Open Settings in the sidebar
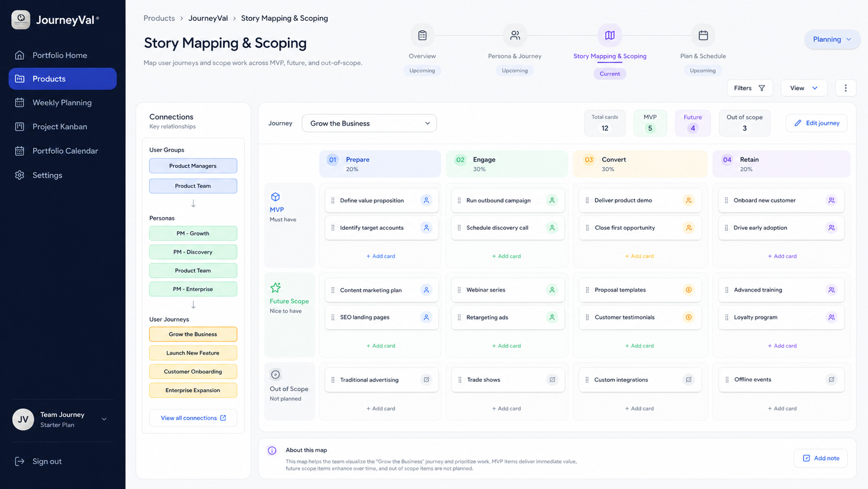This screenshot has width=868, height=489. [62, 175]
